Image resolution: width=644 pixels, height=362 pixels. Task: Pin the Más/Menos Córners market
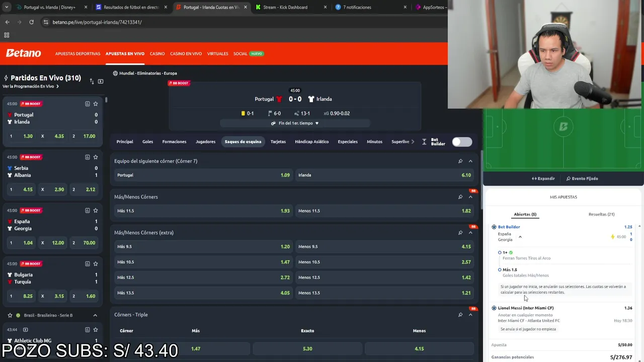(460, 197)
